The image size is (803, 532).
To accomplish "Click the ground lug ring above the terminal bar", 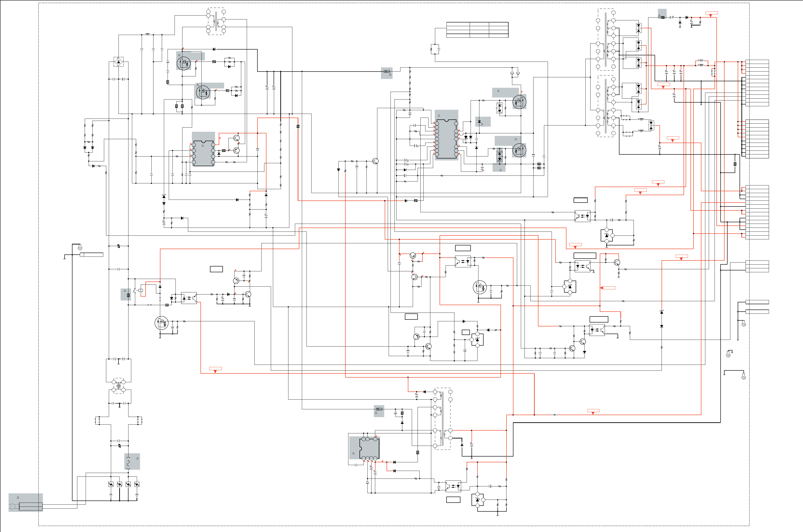I will point(80,248).
